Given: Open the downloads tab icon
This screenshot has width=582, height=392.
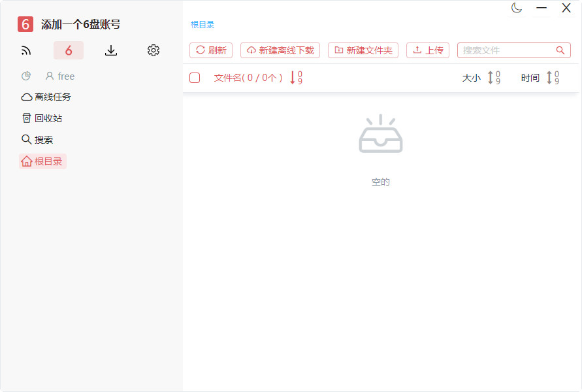Looking at the screenshot, I should tap(111, 50).
